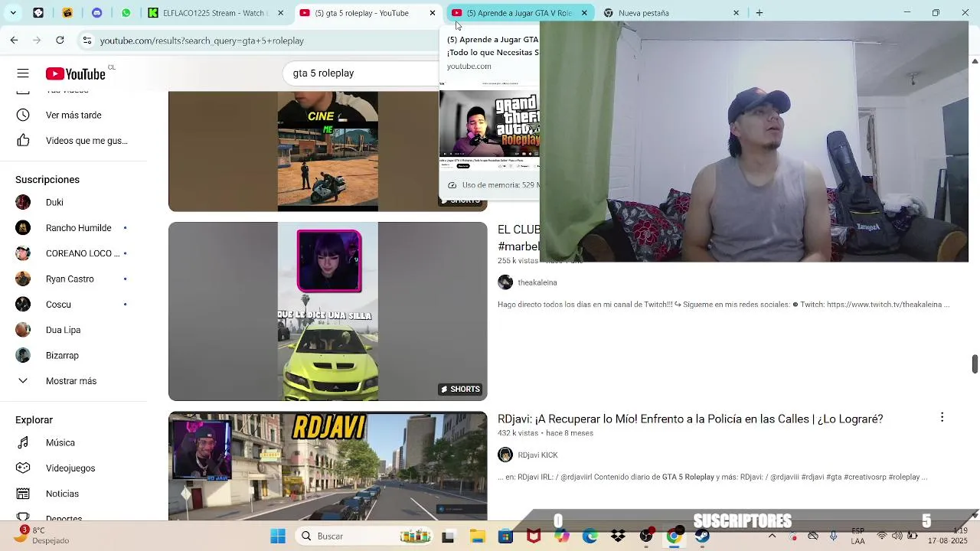This screenshot has height=551, width=980.
Task: Go to the YouTube home logo
Action: 75,73
